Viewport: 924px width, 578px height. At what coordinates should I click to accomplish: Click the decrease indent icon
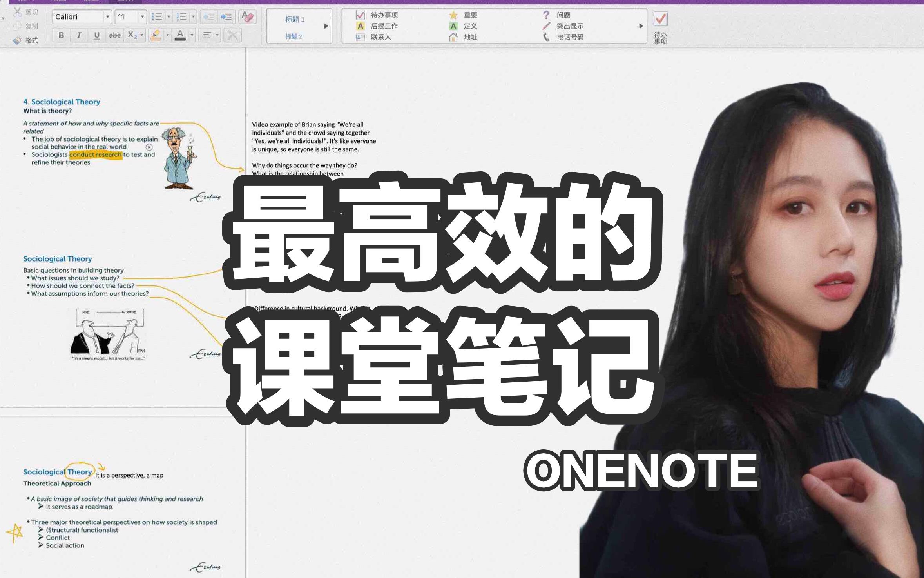pyautogui.click(x=208, y=17)
